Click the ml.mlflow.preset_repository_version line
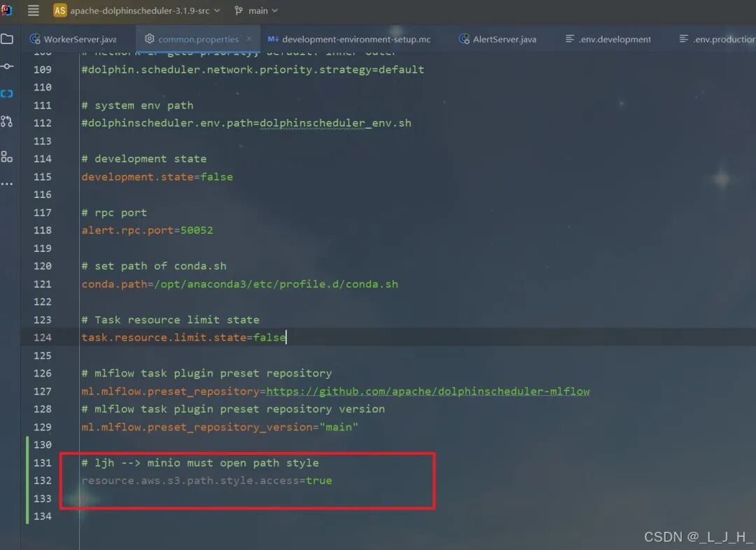The height and width of the screenshot is (550, 756). pyautogui.click(x=220, y=427)
